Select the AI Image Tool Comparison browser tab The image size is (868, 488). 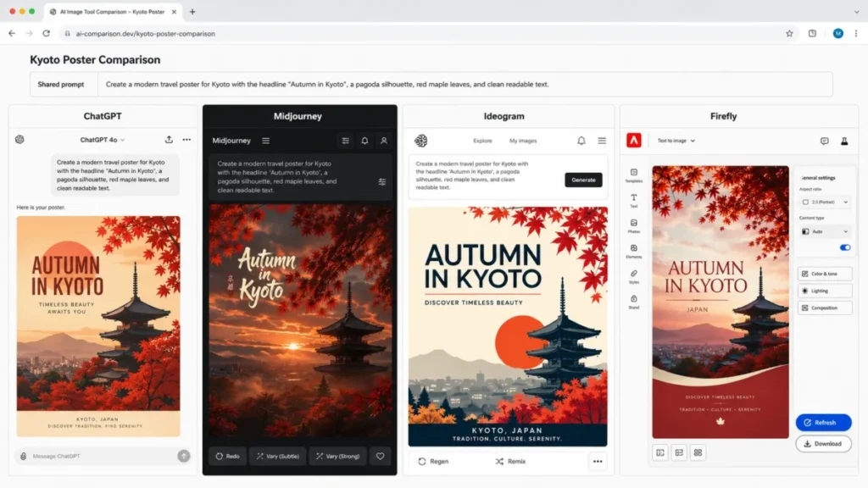point(112,12)
